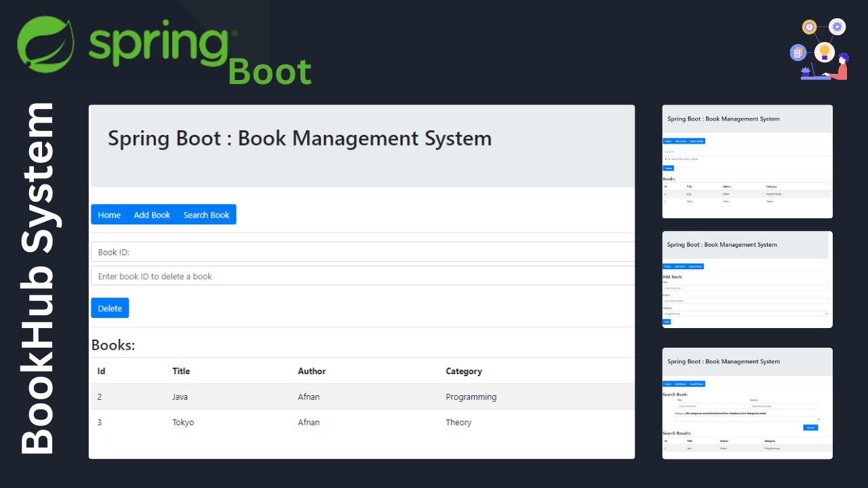The height and width of the screenshot is (488, 868).
Task: Click the 'Books:' heading in the large screenshot
Action: 113,345
